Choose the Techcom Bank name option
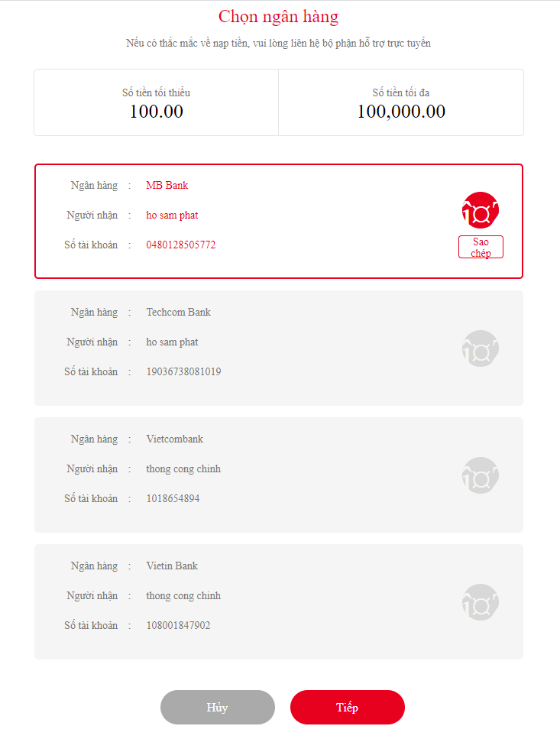This screenshot has height=739, width=560. click(x=179, y=313)
